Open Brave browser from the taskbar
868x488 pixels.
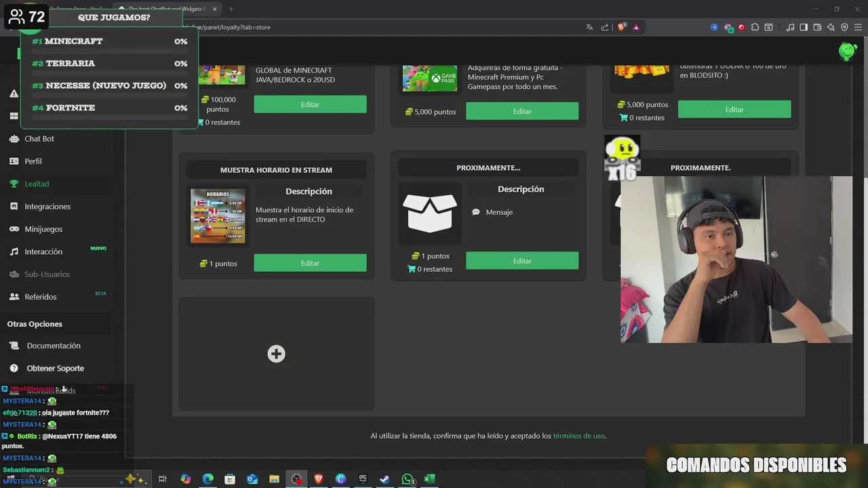(319, 479)
